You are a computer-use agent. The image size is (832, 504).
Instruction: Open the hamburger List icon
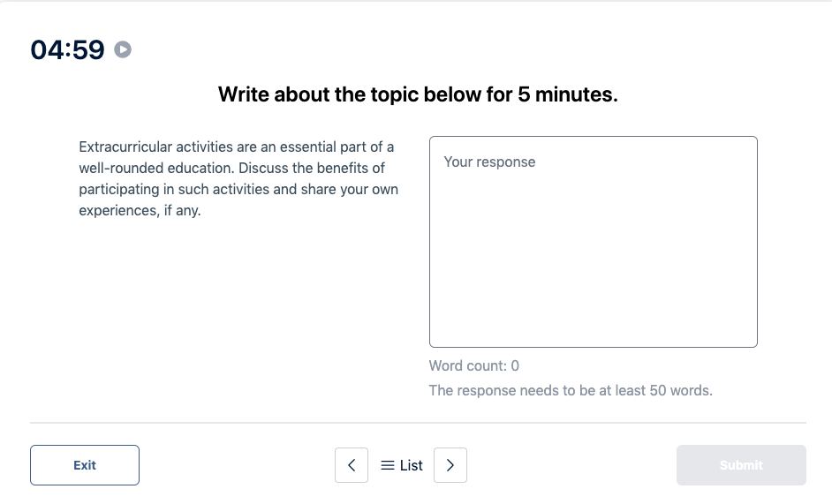pyautogui.click(x=388, y=465)
